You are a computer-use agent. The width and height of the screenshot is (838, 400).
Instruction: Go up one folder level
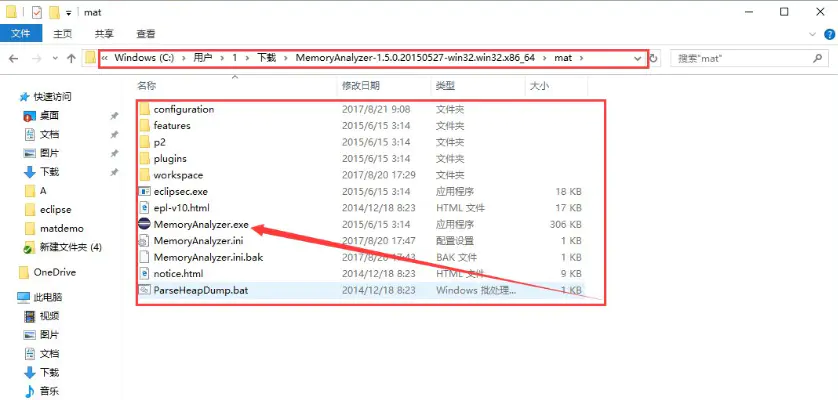pyautogui.click(x=71, y=58)
